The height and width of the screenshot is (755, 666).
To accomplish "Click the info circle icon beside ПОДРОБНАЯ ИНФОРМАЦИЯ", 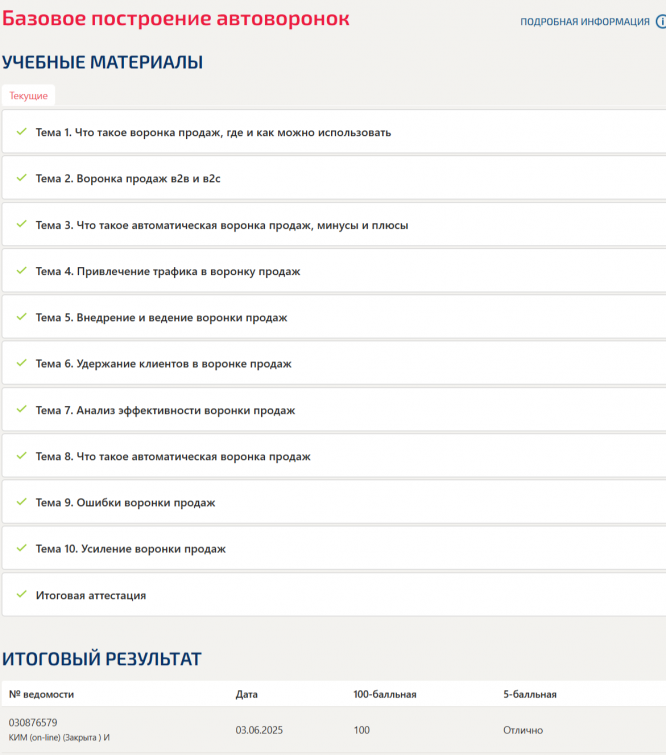I will (661, 22).
